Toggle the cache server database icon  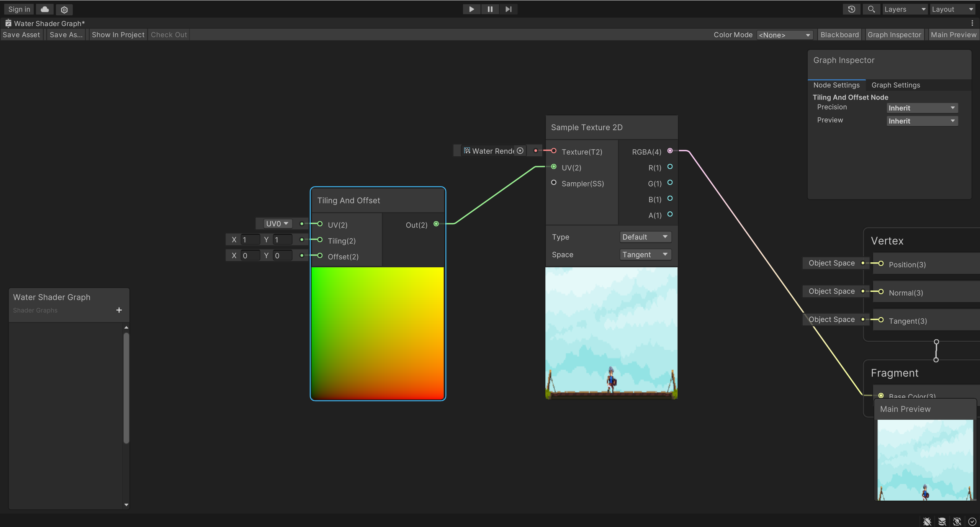point(942,521)
